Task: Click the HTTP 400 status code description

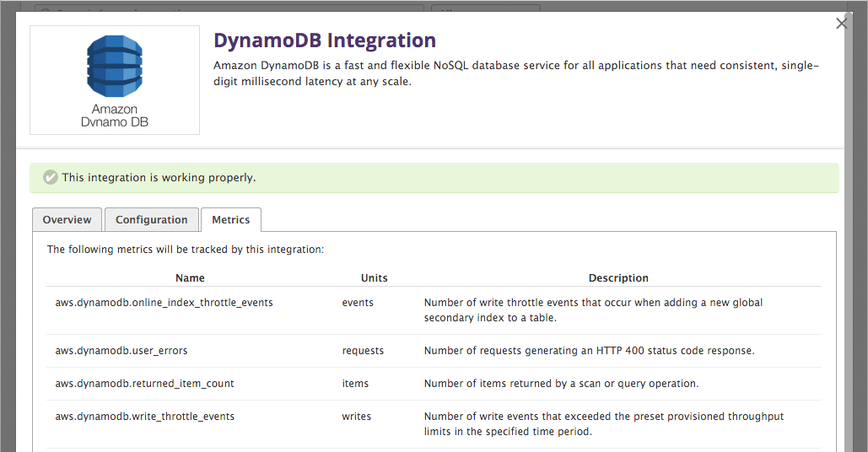Action: tap(589, 350)
